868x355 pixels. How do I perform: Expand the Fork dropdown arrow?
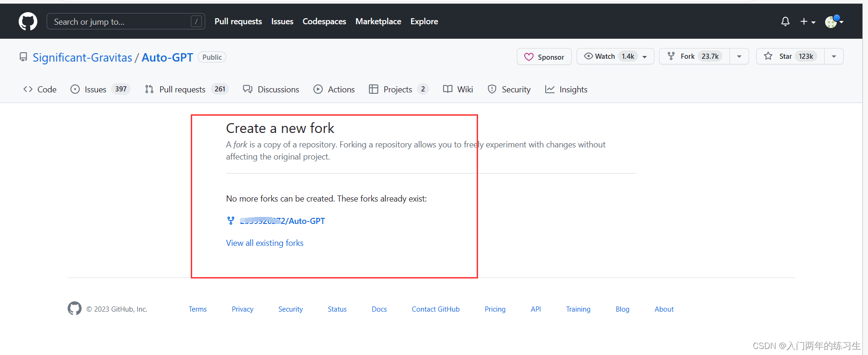(x=739, y=56)
